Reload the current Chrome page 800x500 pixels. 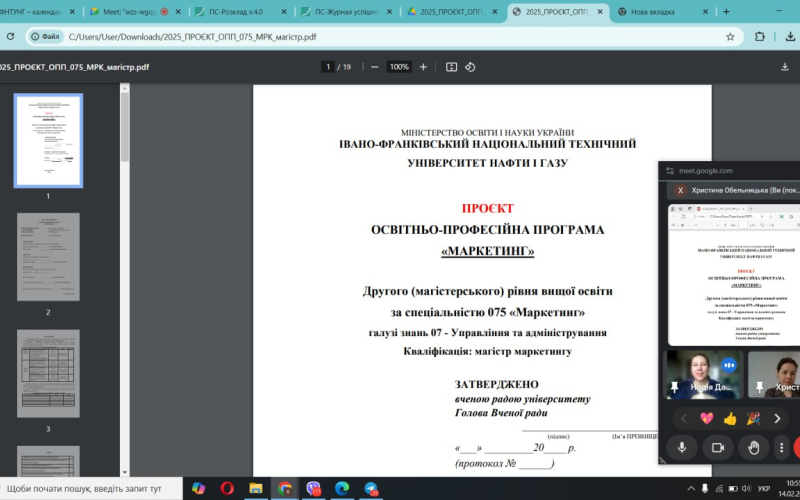pyautogui.click(x=10, y=37)
